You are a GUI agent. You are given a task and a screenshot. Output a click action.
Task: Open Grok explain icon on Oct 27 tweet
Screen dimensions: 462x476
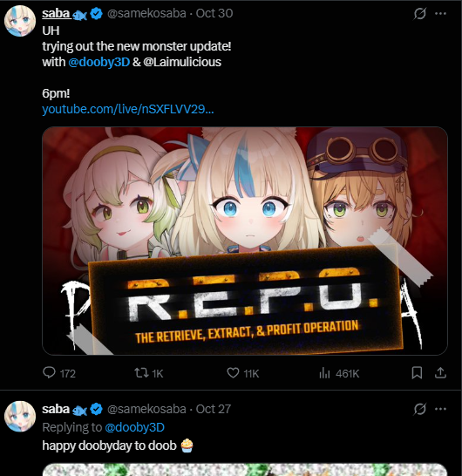pos(420,409)
